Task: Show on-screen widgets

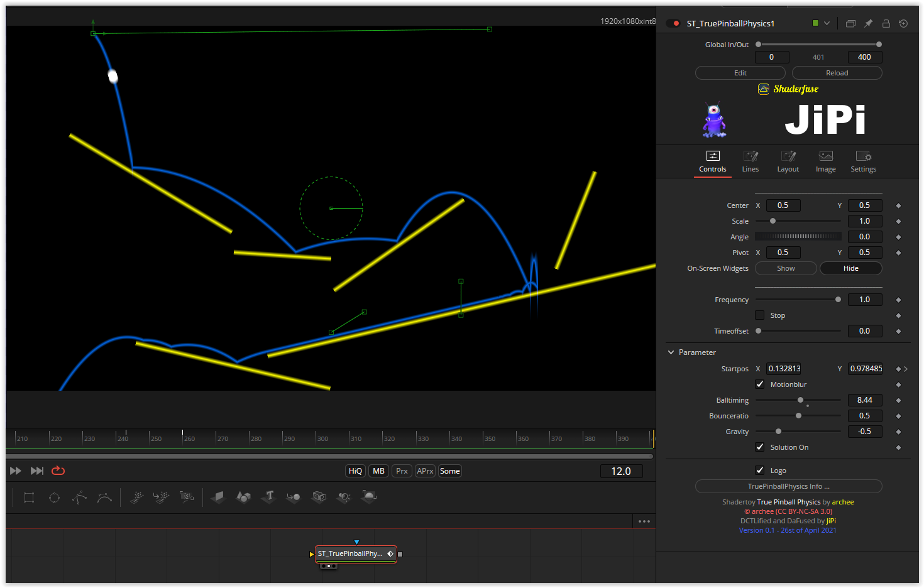Action: point(786,268)
